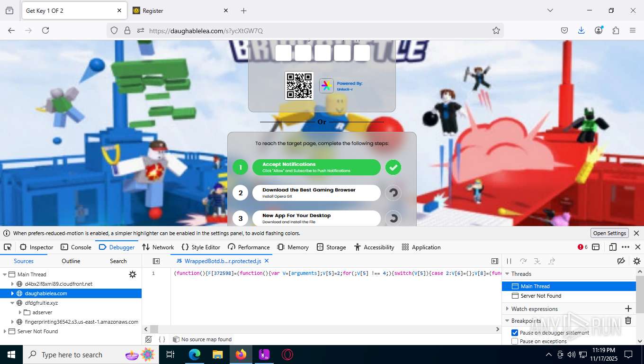The height and width of the screenshot is (364, 644).
Task: Uncheck Pause on debugger statement
Action: pyautogui.click(x=515, y=333)
